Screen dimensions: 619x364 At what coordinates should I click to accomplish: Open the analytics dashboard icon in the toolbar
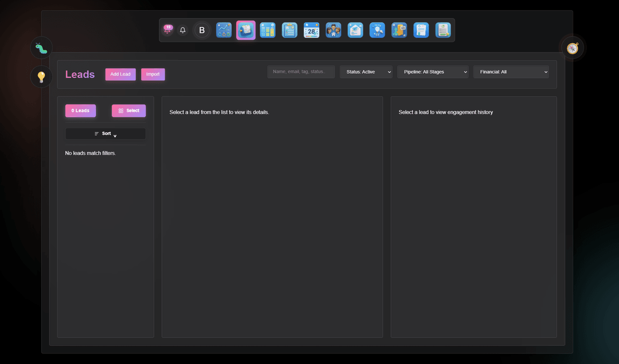224,30
